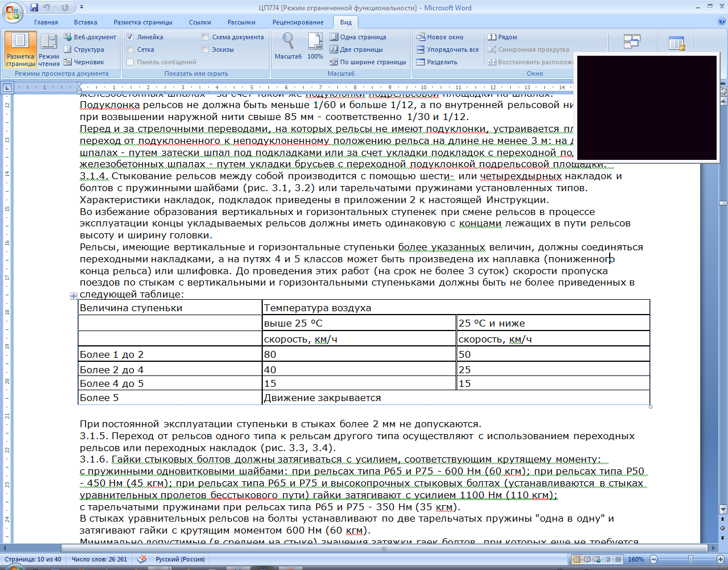Click Упорядочить все windows
The height and width of the screenshot is (570, 728).
448,49
